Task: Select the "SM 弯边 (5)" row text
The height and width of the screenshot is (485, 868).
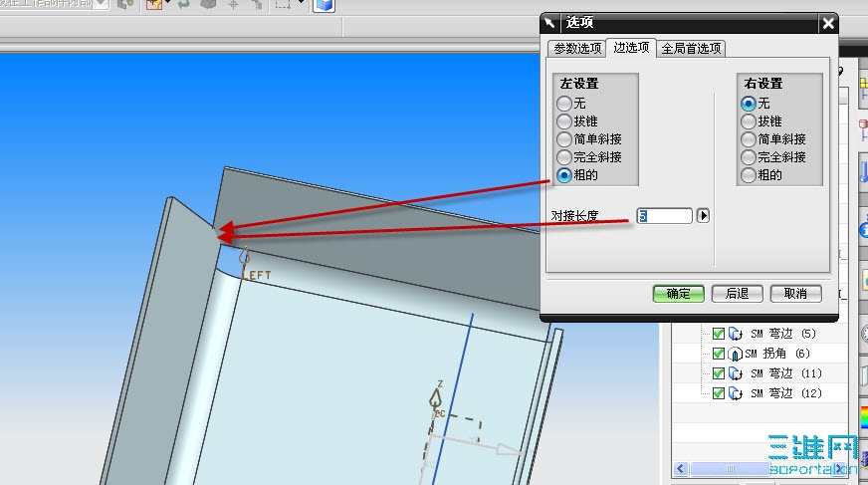Action: 783,334
